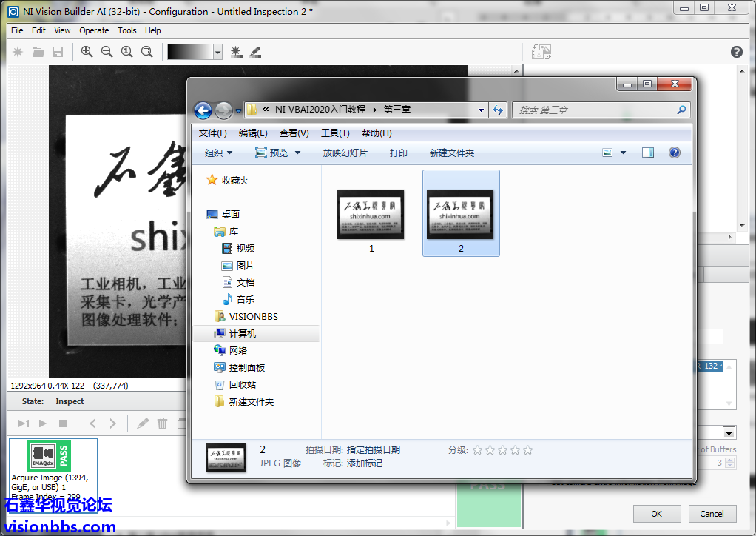Viewport: 756px width, 536px height.
Task: Select the Zoom Out tool
Action: [x=107, y=52]
